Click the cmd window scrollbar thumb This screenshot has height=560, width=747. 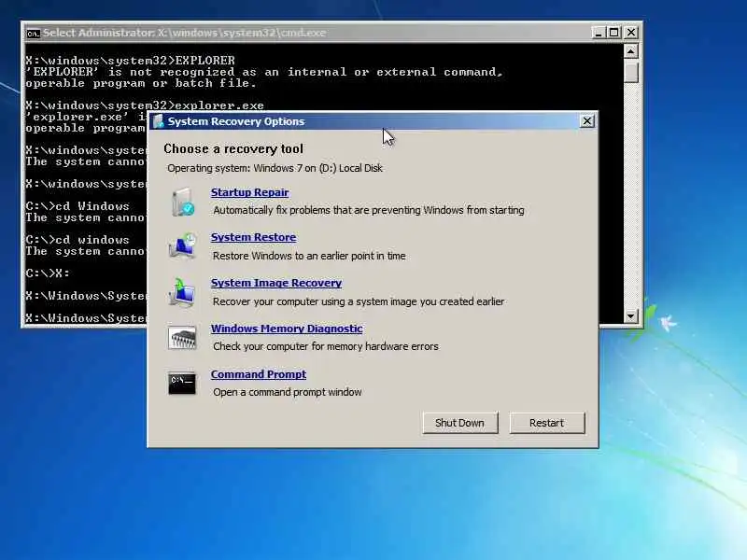pos(631,71)
